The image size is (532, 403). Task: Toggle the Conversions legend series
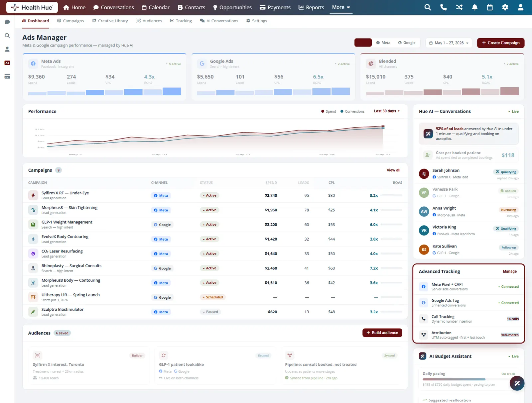352,111
